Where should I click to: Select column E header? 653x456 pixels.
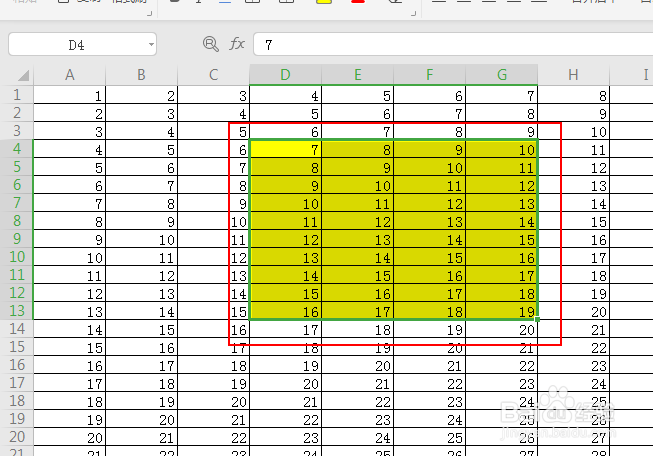357,75
